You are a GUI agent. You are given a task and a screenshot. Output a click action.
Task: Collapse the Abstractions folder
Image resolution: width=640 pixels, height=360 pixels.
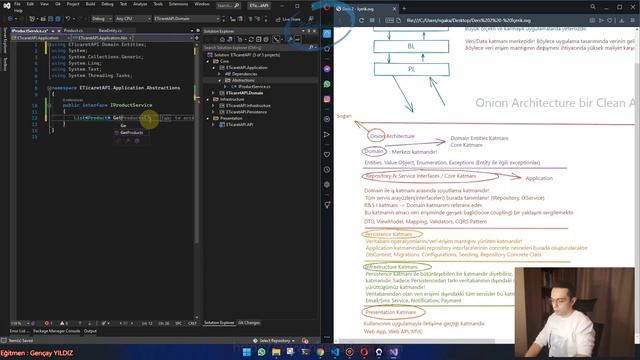[220, 80]
